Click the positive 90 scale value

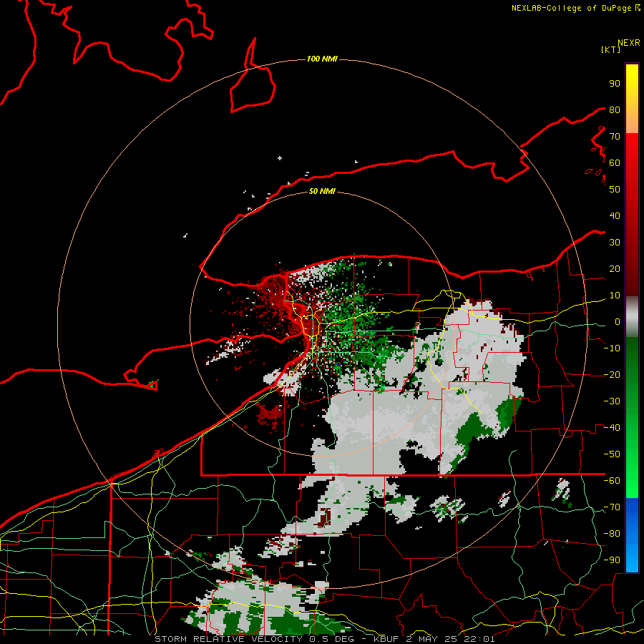[615, 84]
